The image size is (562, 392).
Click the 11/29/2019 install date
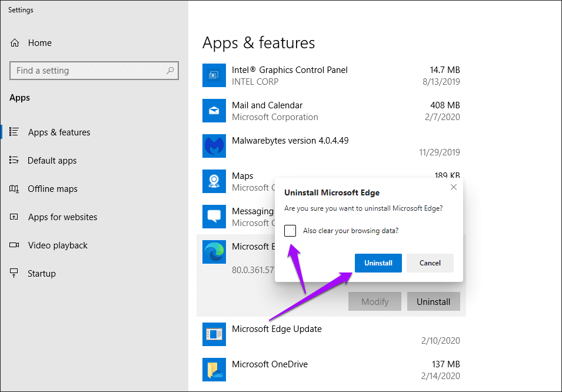click(x=440, y=152)
